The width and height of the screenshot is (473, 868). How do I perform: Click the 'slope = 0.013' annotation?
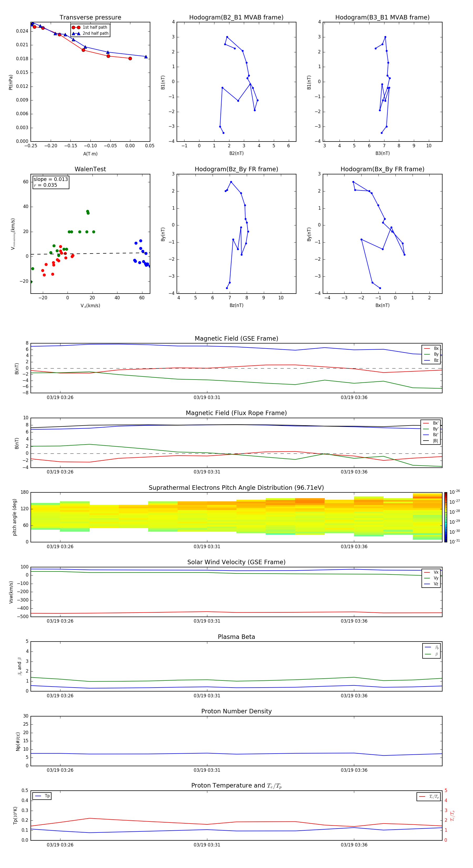[x=51, y=179]
